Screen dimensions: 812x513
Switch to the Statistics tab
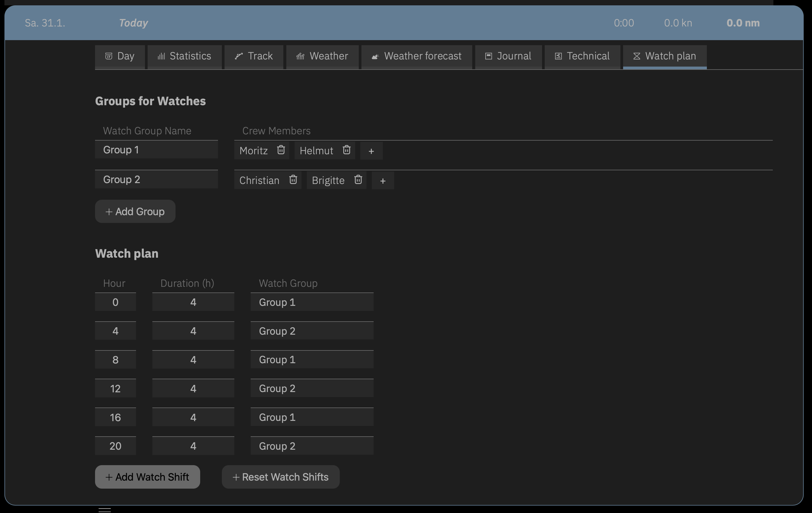point(184,56)
